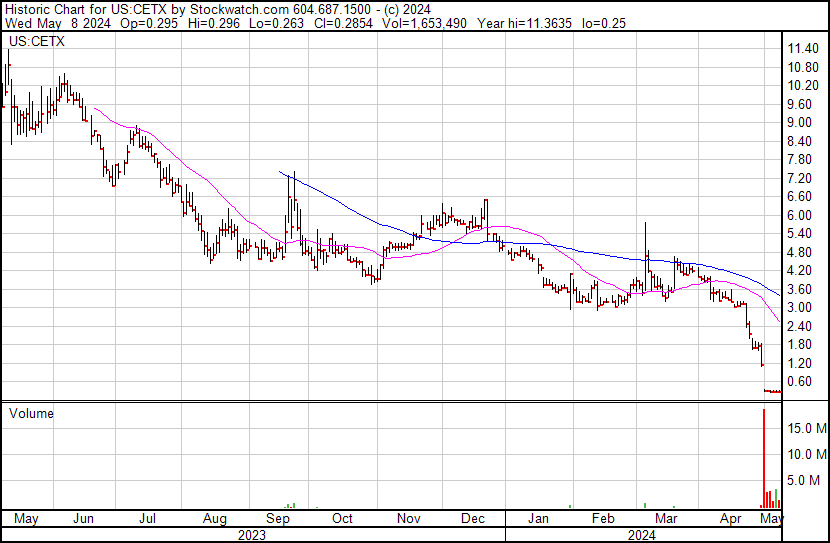
Task: Click the Volume panel label
Action: (31, 413)
